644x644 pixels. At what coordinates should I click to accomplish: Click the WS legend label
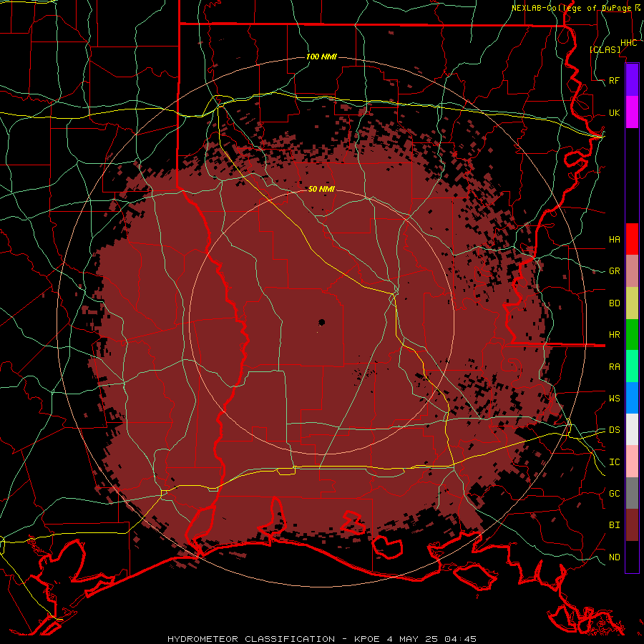pos(615,398)
